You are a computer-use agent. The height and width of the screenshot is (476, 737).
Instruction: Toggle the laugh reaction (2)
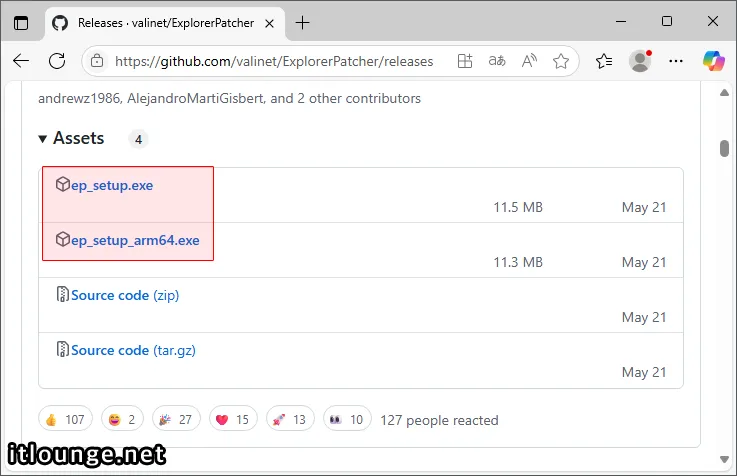pyautogui.click(x=122, y=419)
